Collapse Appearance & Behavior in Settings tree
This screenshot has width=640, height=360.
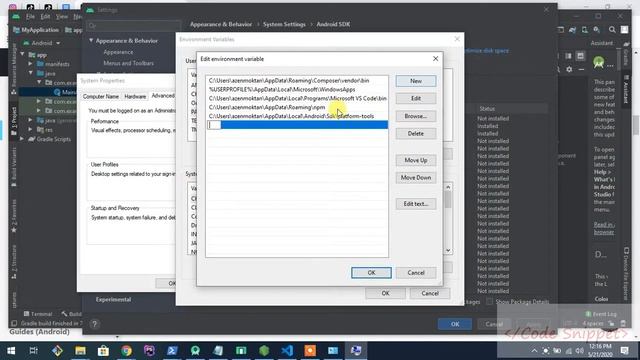(91, 40)
